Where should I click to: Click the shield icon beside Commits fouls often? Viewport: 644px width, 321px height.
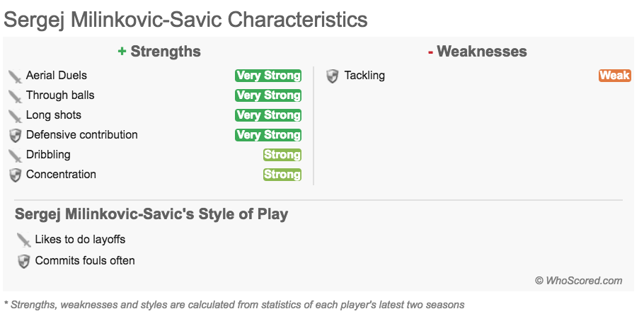24,262
